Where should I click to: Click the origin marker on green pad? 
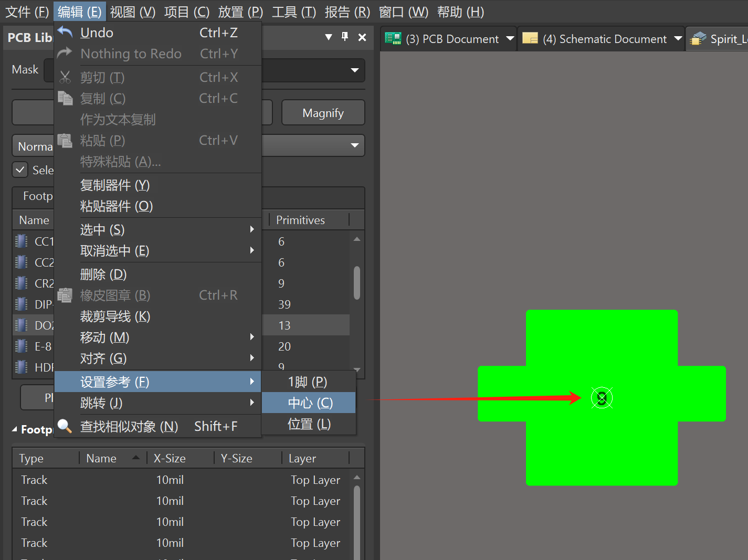coord(602,398)
